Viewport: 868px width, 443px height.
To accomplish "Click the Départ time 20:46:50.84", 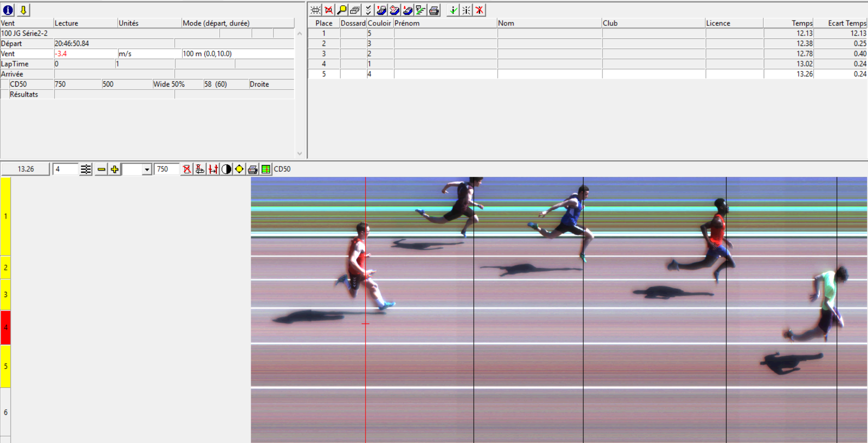I will 72,44.
